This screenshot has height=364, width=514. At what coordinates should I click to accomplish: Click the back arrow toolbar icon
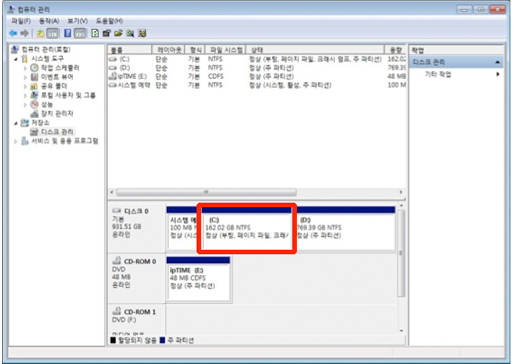click(13, 33)
